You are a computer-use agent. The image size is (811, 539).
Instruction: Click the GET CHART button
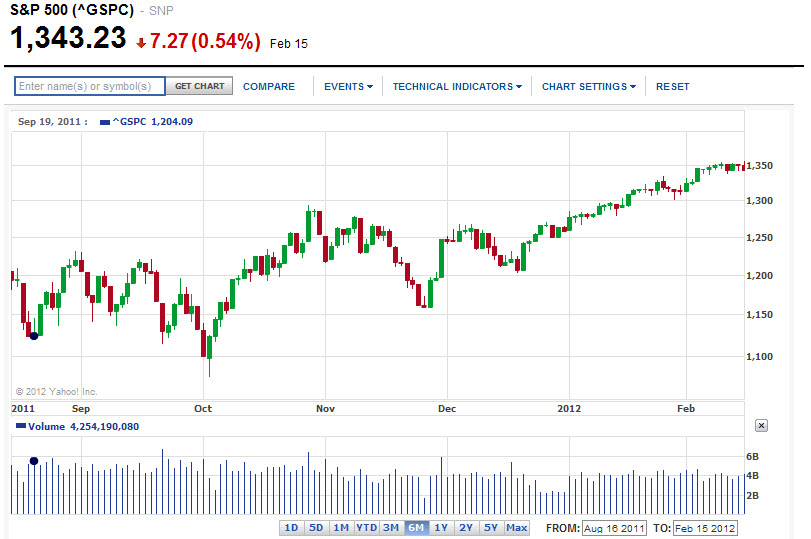pyautogui.click(x=200, y=86)
